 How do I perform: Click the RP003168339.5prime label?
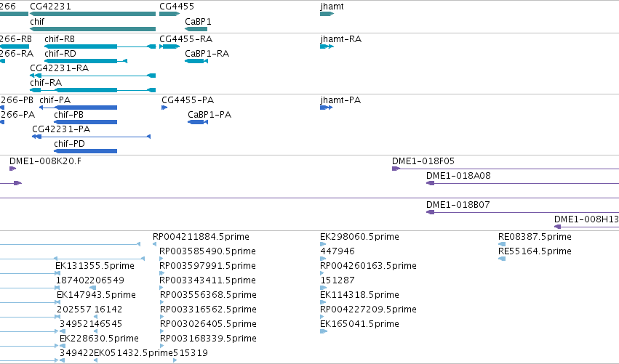(x=208, y=339)
